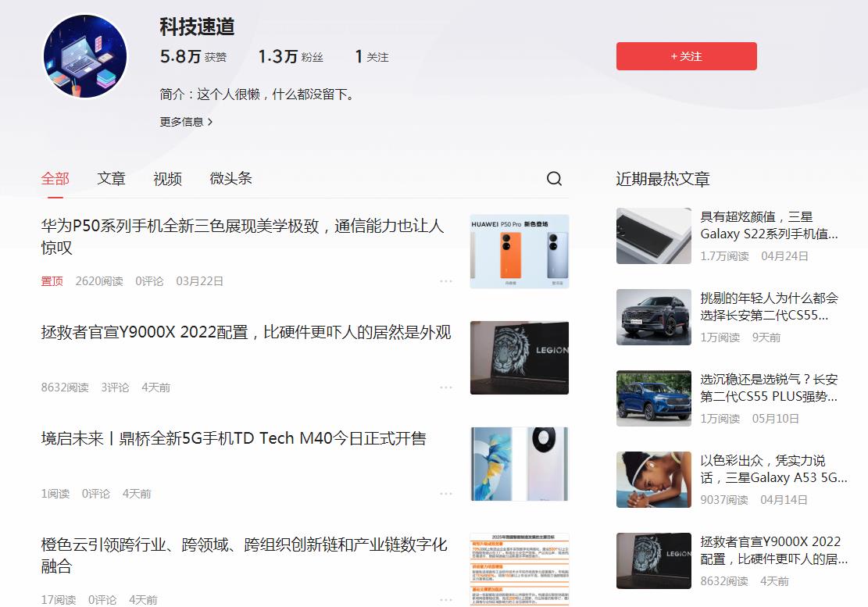
Task: Open article 拯救者官宣Y9000X 2022配置
Action: pos(246,332)
